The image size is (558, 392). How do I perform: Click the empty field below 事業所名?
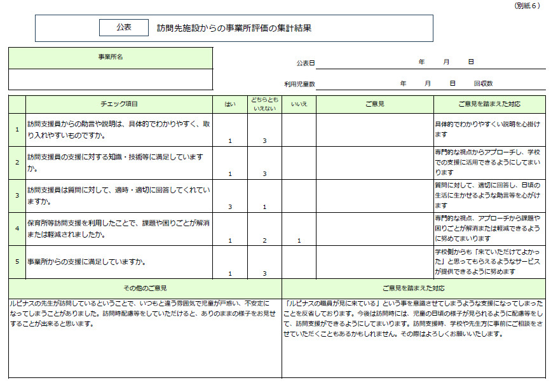tap(111, 79)
